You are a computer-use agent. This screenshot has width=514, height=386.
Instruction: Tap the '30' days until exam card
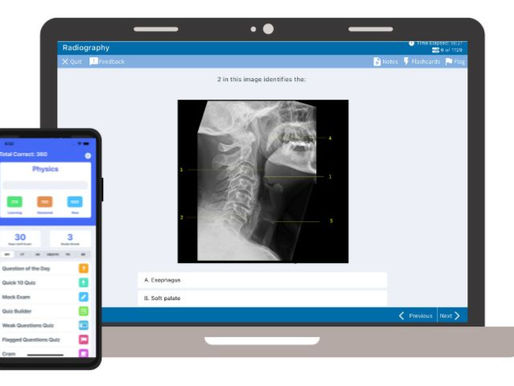tap(20, 239)
